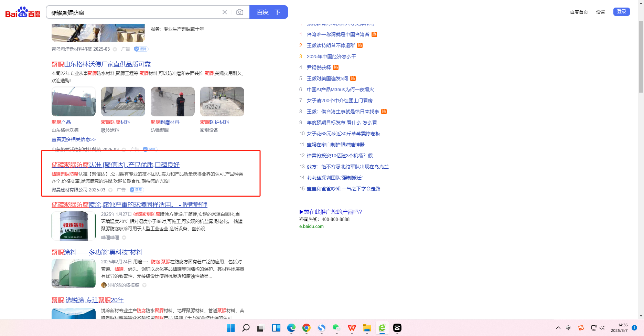
Task: Open WeChat from the taskbar
Action: pyautogui.click(x=336, y=328)
